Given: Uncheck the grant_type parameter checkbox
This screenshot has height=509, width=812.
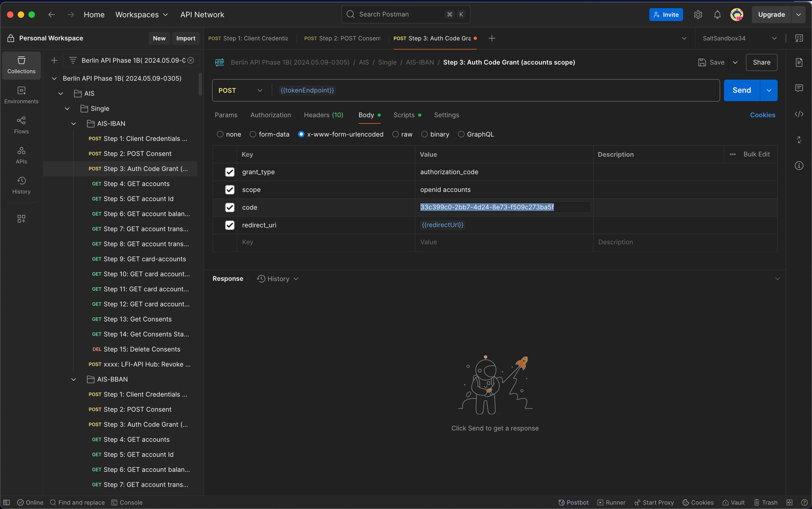Looking at the screenshot, I should pyautogui.click(x=230, y=172).
